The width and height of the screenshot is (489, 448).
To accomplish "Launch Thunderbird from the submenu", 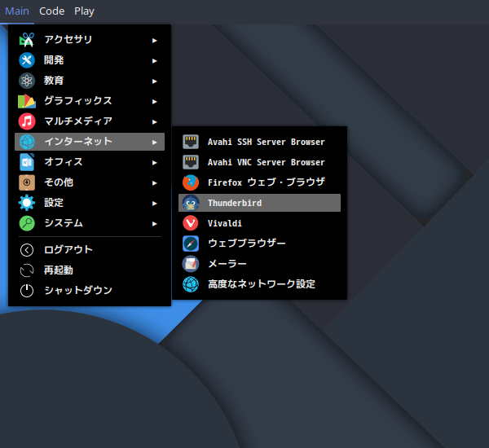I will 259,203.
